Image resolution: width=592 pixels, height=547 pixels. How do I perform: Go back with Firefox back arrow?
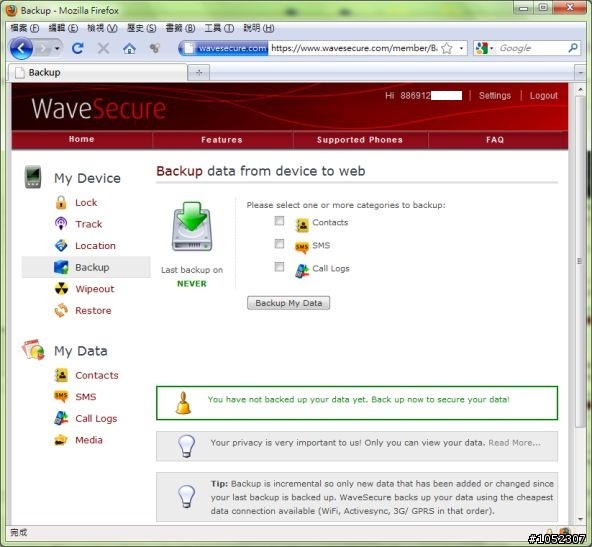point(21,48)
